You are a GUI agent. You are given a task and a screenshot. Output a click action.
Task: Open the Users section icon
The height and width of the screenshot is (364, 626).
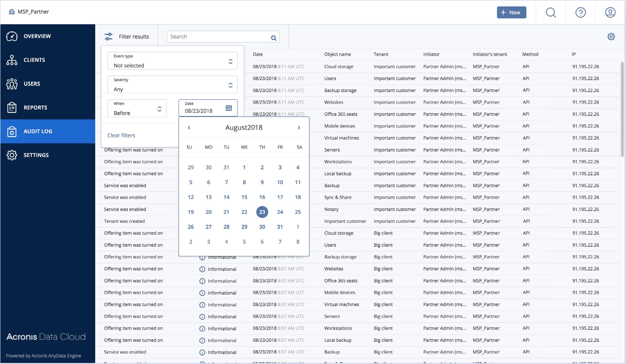pyautogui.click(x=12, y=84)
